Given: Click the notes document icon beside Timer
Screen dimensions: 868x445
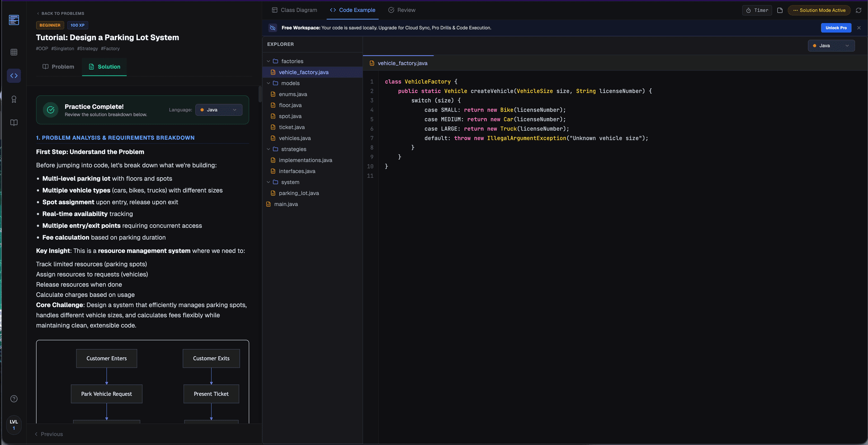Looking at the screenshot, I should coord(780,10).
